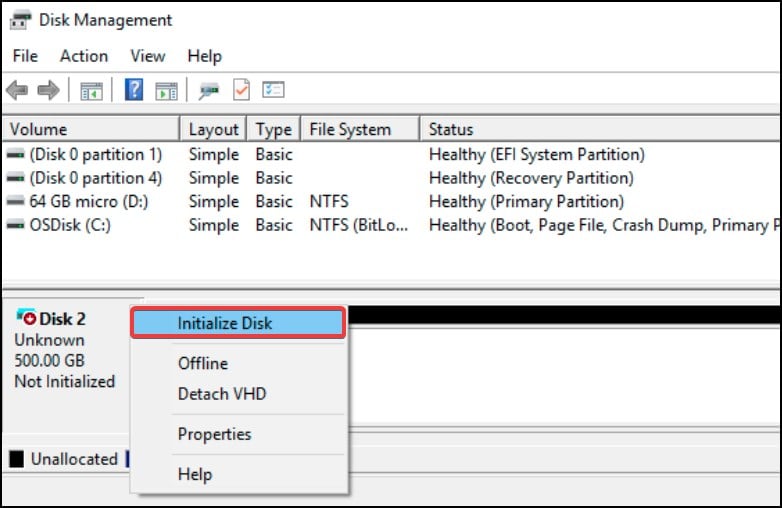782x508 pixels.
Task: Click the checklist icon in the toolbar
Action: pyautogui.click(x=273, y=90)
